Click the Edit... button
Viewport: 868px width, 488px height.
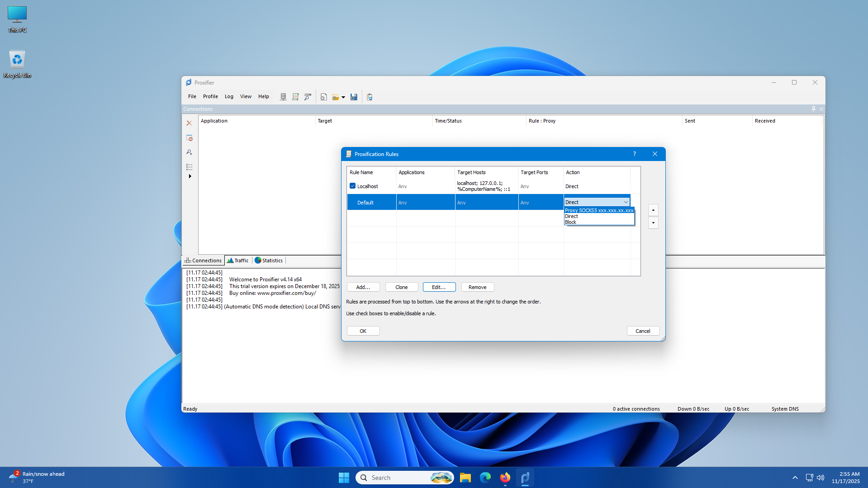(x=439, y=287)
